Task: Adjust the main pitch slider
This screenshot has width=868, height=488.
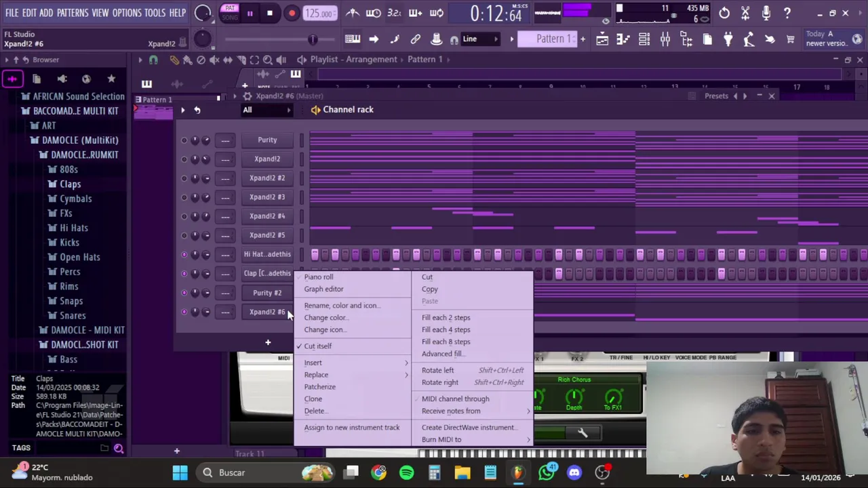Action: point(312,39)
